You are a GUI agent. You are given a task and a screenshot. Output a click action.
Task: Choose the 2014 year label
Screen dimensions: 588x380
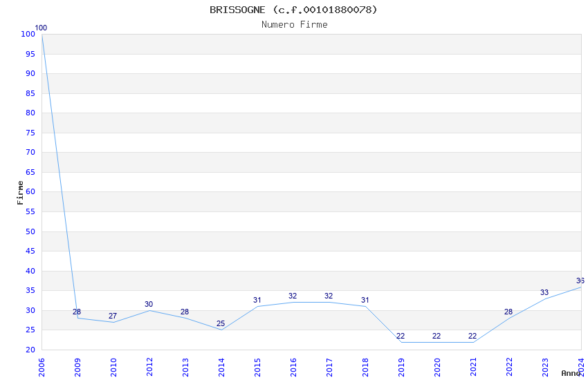pyautogui.click(x=221, y=367)
